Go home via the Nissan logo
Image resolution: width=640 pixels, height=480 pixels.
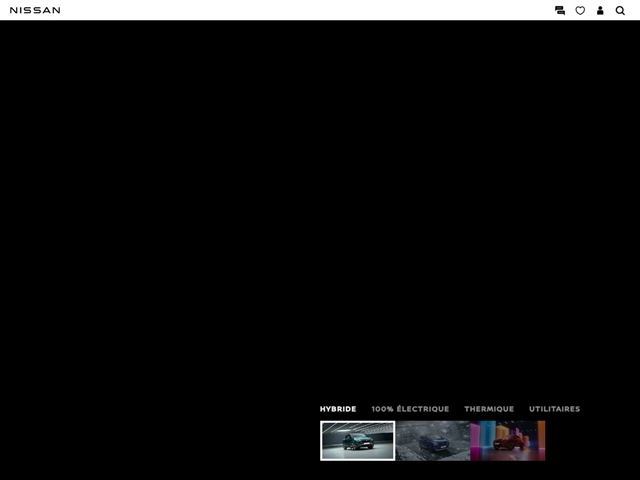pos(35,10)
